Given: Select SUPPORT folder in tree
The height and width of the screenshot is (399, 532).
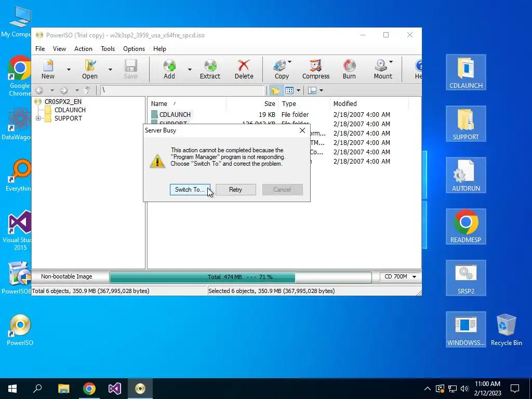Looking at the screenshot, I should pyautogui.click(x=68, y=118).
